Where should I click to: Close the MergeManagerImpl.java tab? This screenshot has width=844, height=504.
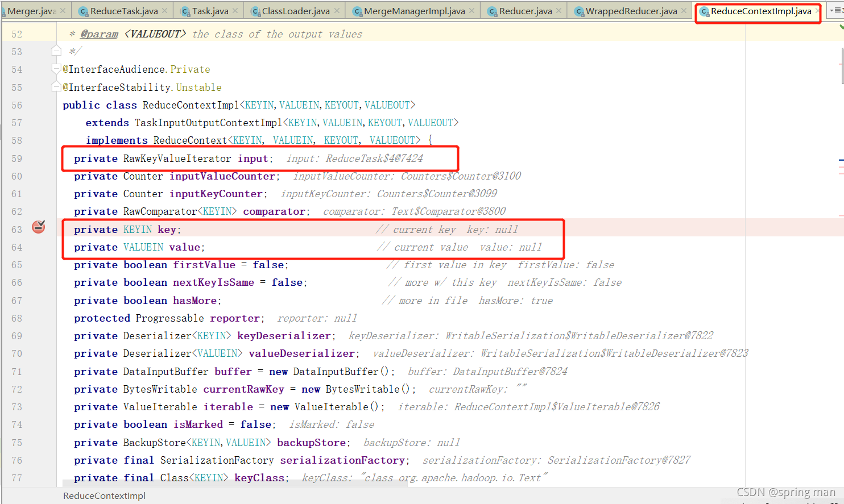[472, 11]
